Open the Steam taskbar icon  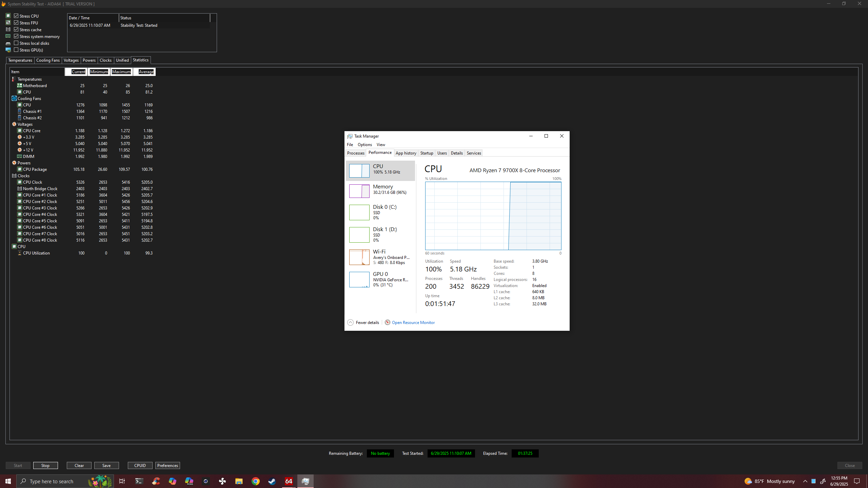pos(272,481)
